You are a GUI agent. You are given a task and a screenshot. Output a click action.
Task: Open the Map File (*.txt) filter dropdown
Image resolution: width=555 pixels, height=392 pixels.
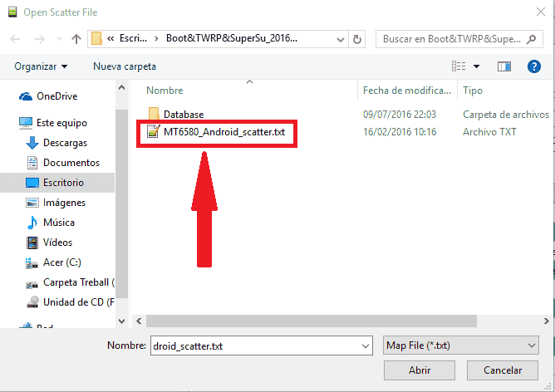pos(461,345)
